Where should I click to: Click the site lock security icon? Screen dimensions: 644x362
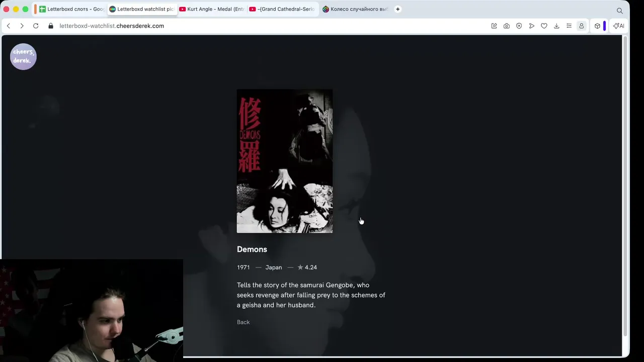coord(51,26)
